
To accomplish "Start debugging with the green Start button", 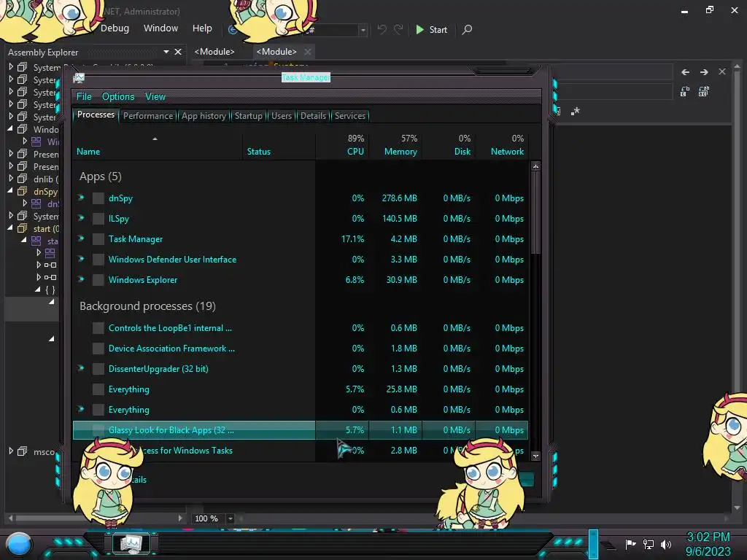I will (431, 29).
